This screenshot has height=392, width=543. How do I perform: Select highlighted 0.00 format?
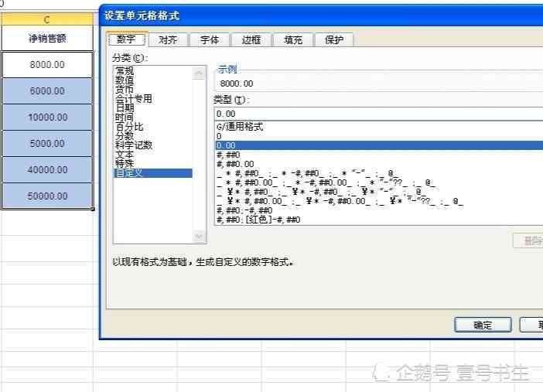(x=379, y=145)
